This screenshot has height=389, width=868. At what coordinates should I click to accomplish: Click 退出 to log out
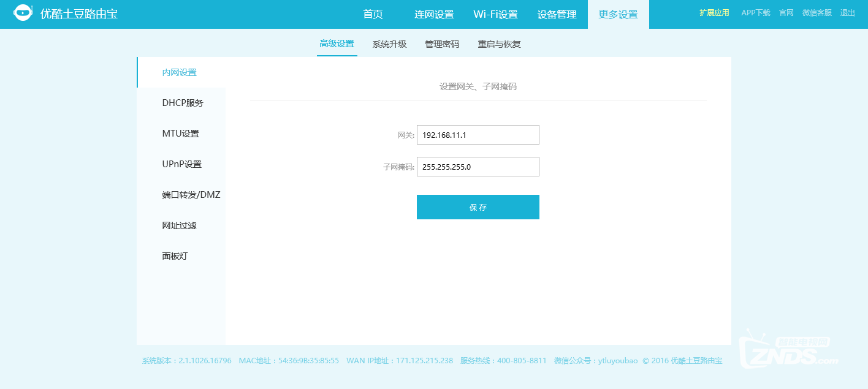[x=847, y=12]
